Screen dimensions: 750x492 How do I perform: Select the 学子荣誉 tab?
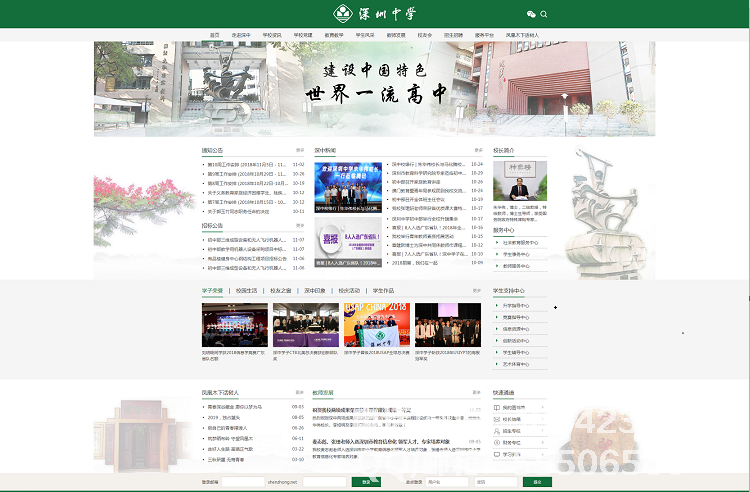tap(212, 291)
